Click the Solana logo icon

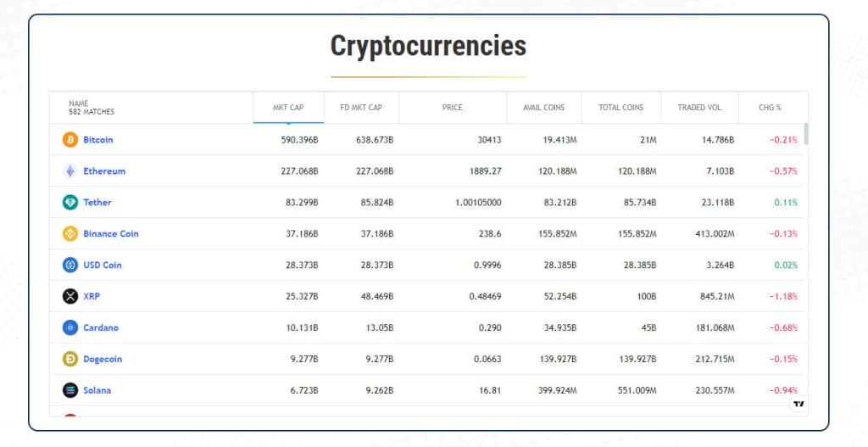pos(70,391)
